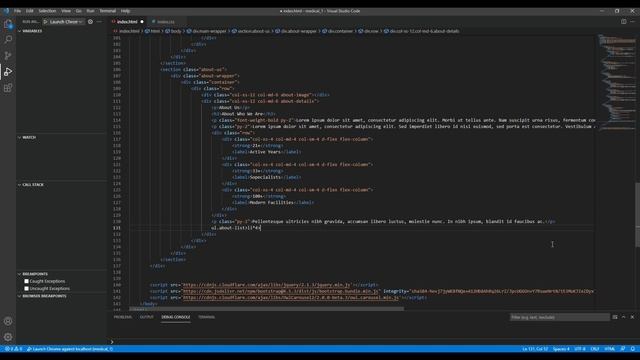Open the Search view in the activity bar
This screenshot has height=360, width=640.
(x=8, y=39)
